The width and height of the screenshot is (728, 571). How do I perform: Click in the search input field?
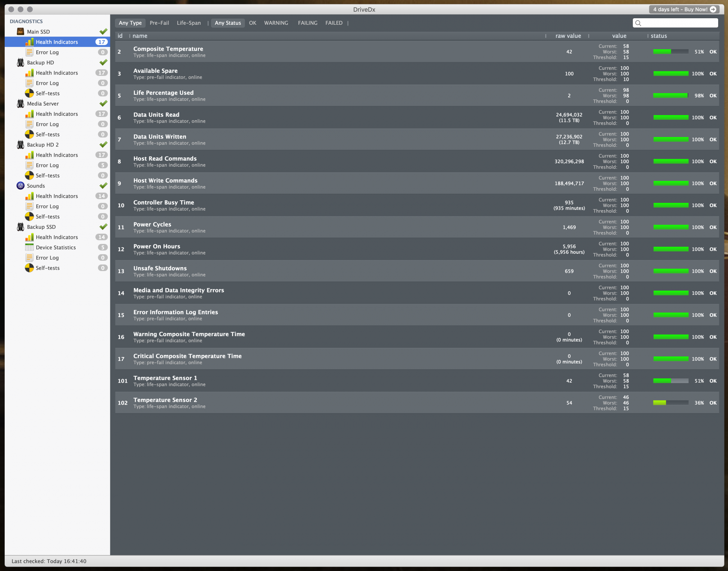(676, 23)
